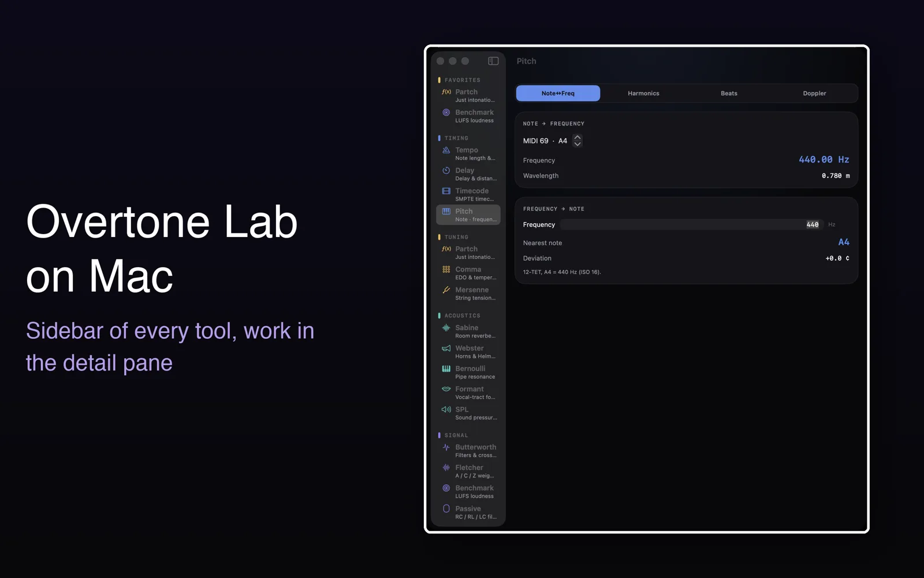Open Tempo tool label in sidebar
The height and width of the screenshot is (578, 924).
467,150
